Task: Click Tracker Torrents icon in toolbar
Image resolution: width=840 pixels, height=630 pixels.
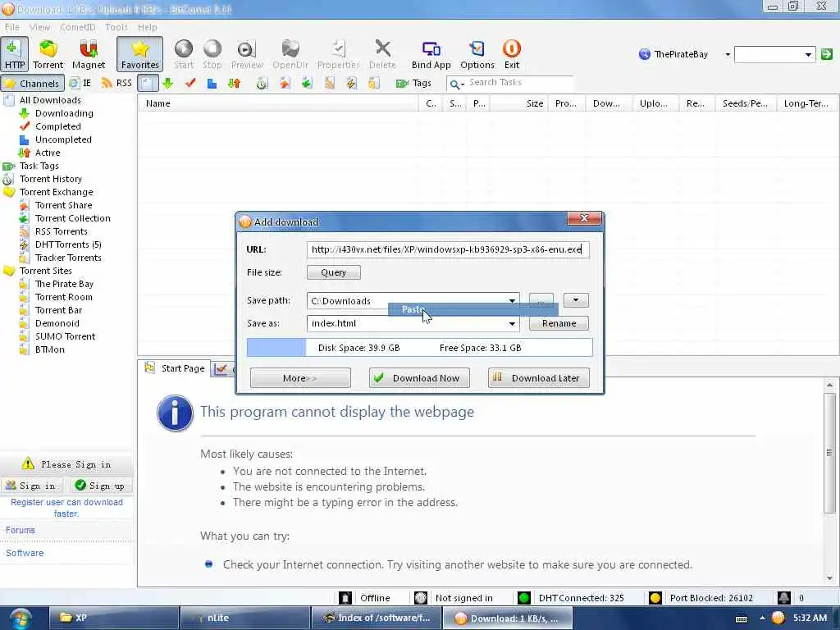Action: [373, 83]
